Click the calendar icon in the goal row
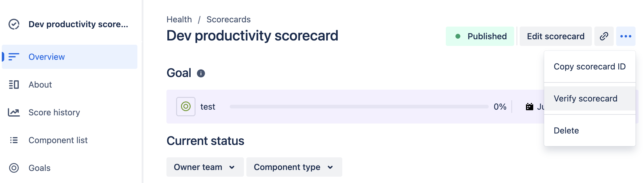Viewport: 644px width, 183px height. [x=529, y=106]
